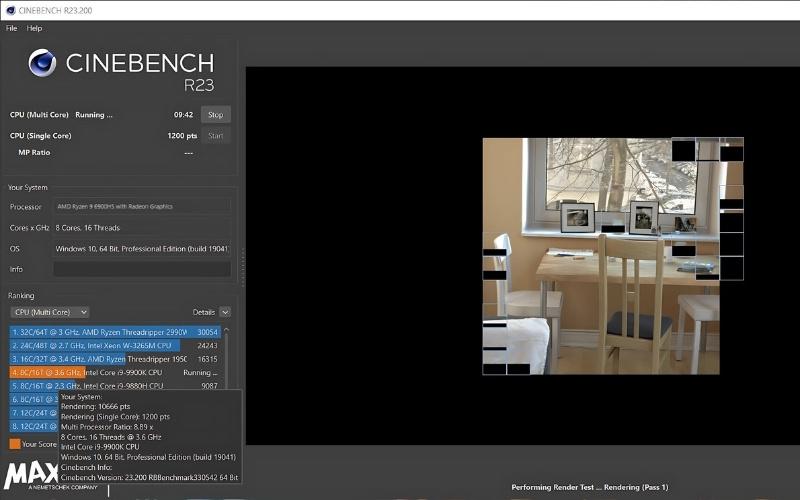Click the Cores x GHz field
This screenshot has width=800, height=500.
pos(142,228)
